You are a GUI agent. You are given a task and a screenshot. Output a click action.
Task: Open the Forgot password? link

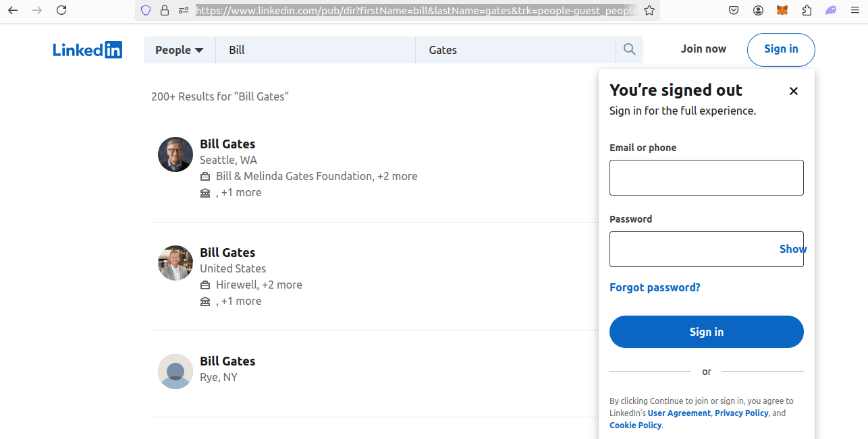[655, 287]
